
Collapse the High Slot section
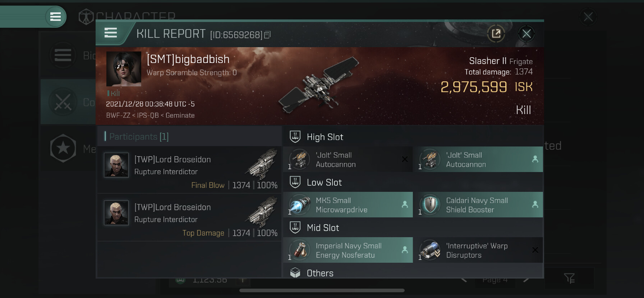413,137
